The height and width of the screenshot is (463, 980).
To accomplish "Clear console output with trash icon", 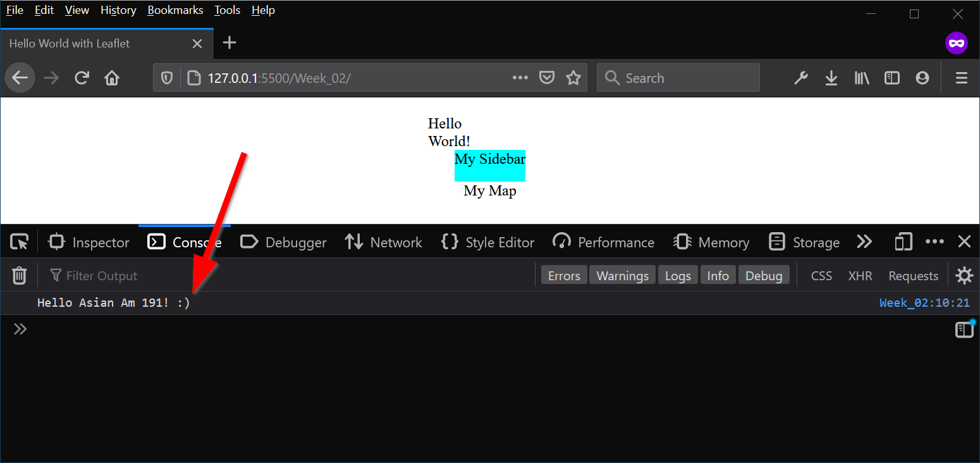I will click(x=20, y=276).
